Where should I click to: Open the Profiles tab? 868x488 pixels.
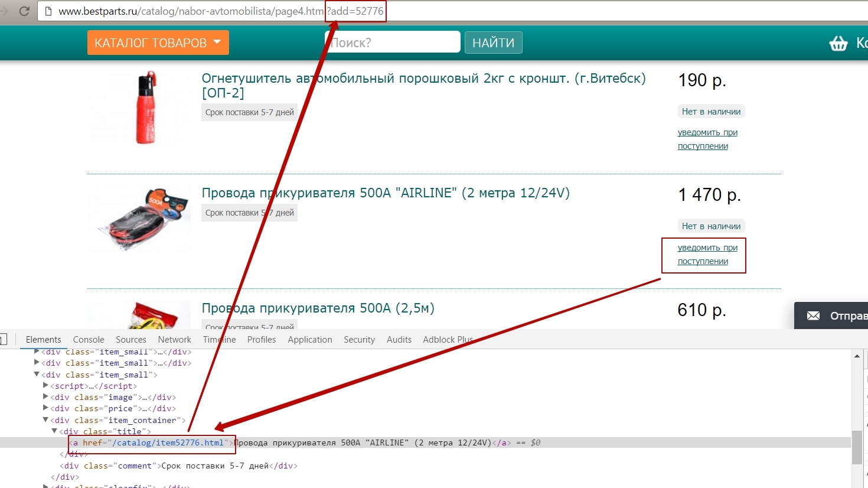[262, 340]
